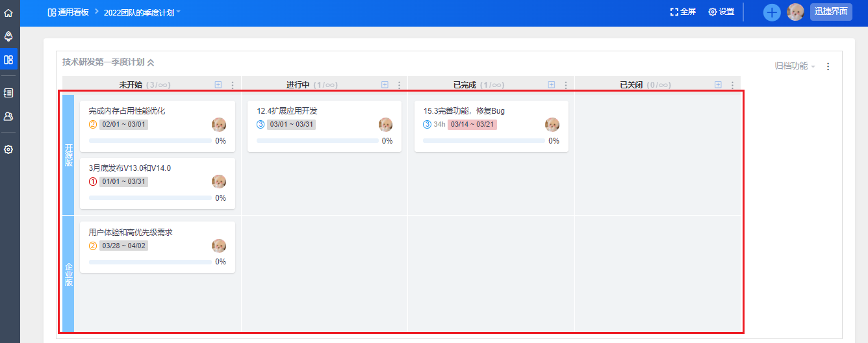Open the home icon in sidebar

click(8, 12)
